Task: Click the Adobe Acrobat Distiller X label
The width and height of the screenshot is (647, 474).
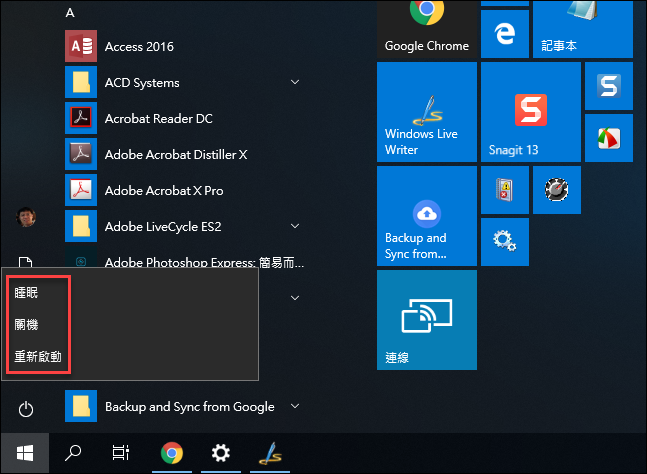Action: [x=176, y=155]
